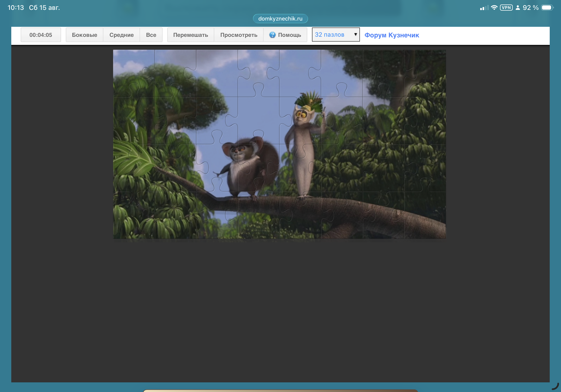Tap the 10:13 clock in status bar

click(16, 8)
